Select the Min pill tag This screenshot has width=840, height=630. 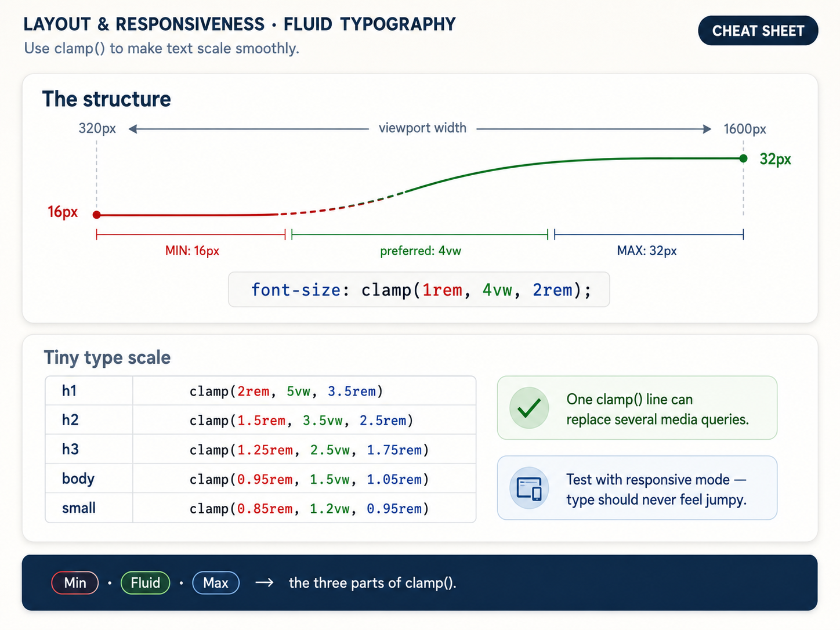75,583
